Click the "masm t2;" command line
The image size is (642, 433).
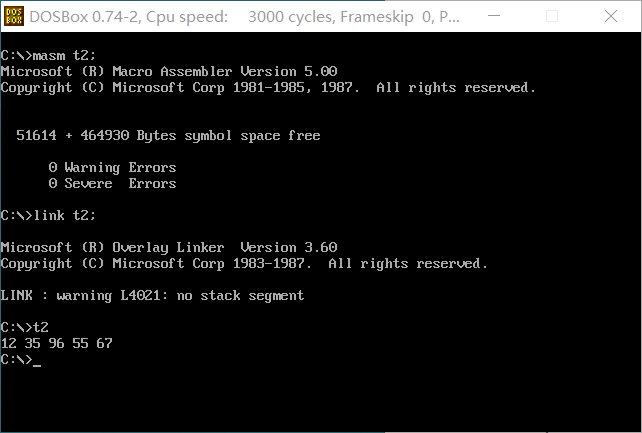point(48,56)
